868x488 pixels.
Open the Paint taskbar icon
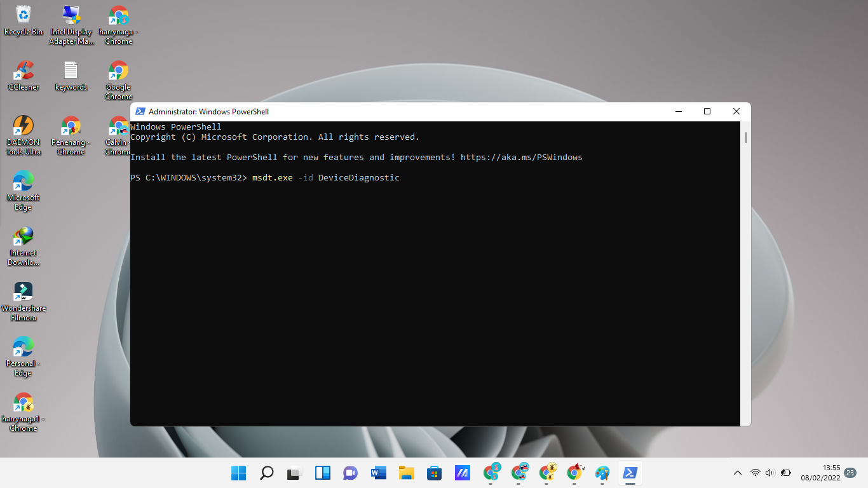602,473
